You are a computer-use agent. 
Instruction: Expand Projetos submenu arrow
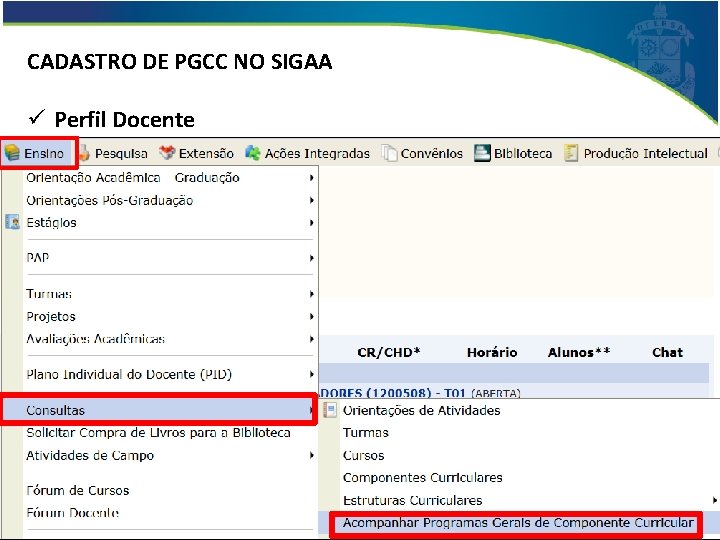coord(312,316)
